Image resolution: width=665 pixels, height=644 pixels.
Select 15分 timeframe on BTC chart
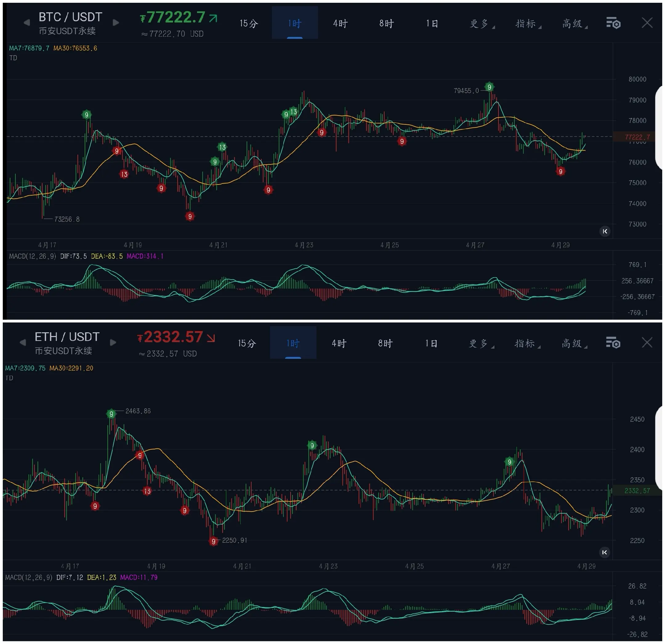pos(249,23)
